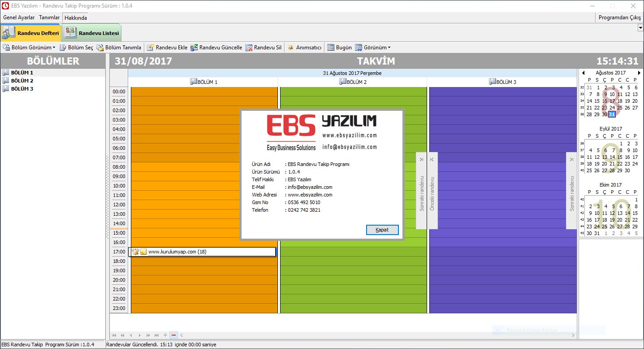The image size is (644, 349).
Task: Open the Tanımlar menu
Action: tap(49, 17)
